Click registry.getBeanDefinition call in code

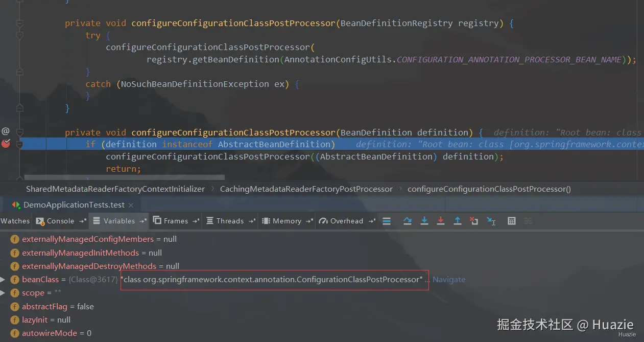pos(212,60)
